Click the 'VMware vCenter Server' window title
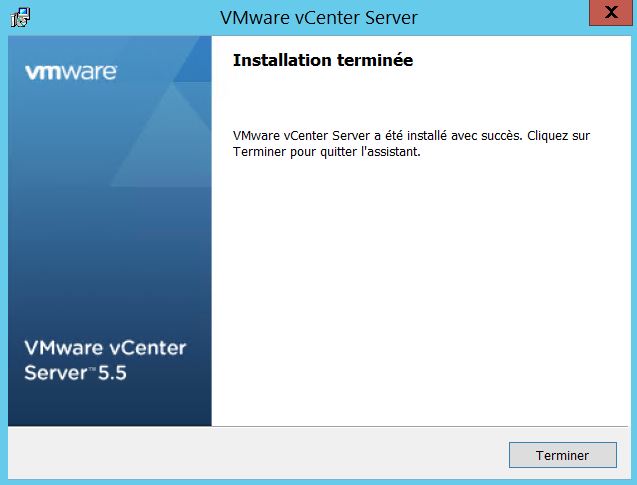The width and height of the screenshot is (637, 485). (x=319, y=18)
